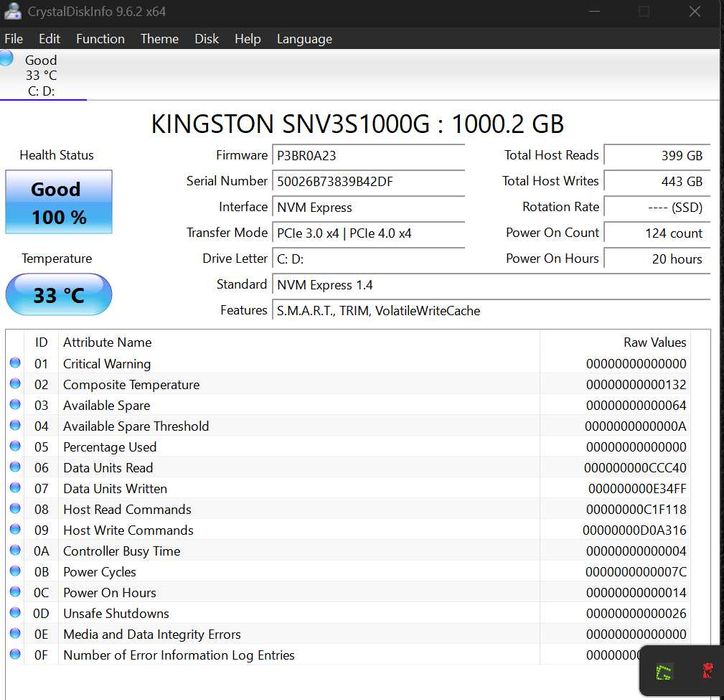Expand the Language menu
This screenshot has height=700, width=724.
pyautogui.click(x=304, y=39)
